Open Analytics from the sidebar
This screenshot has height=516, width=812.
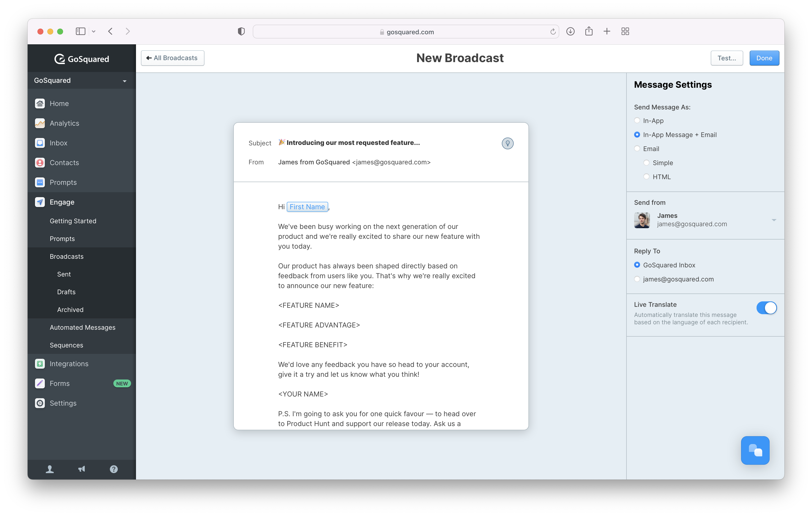[x=64, y=123]
